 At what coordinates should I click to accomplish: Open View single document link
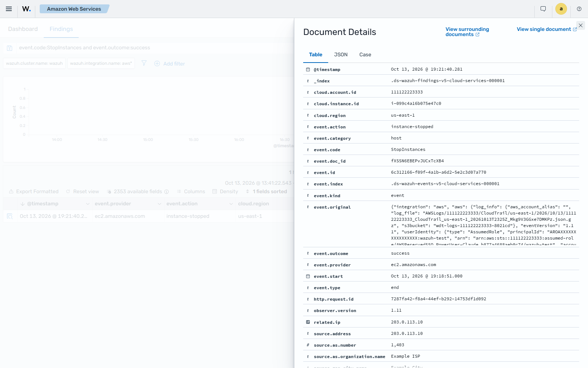(547, 29)
